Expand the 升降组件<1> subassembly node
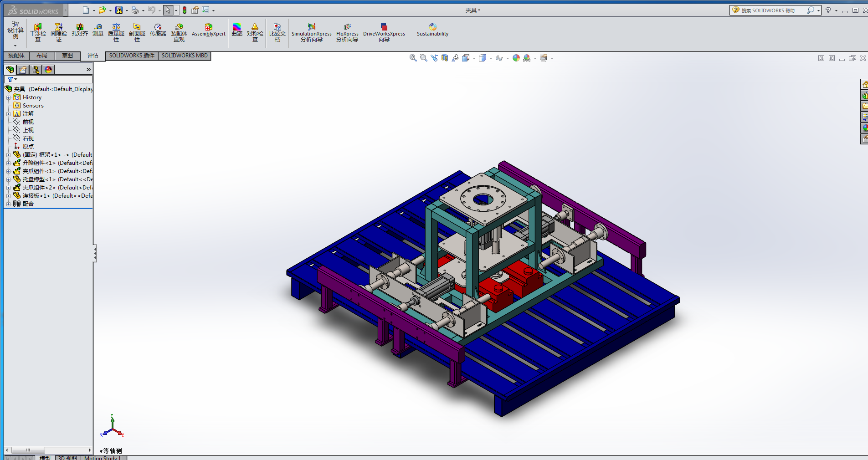 (8, 163)
